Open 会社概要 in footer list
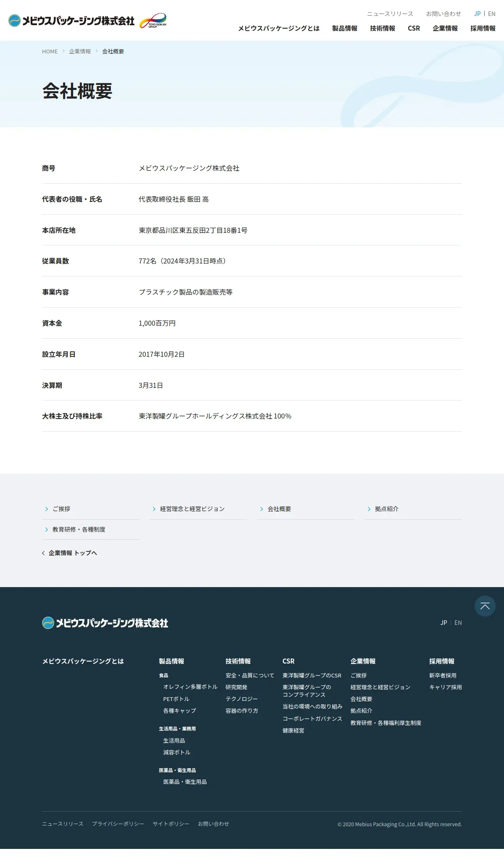This screenshot has width=504, height=859. 362,699
